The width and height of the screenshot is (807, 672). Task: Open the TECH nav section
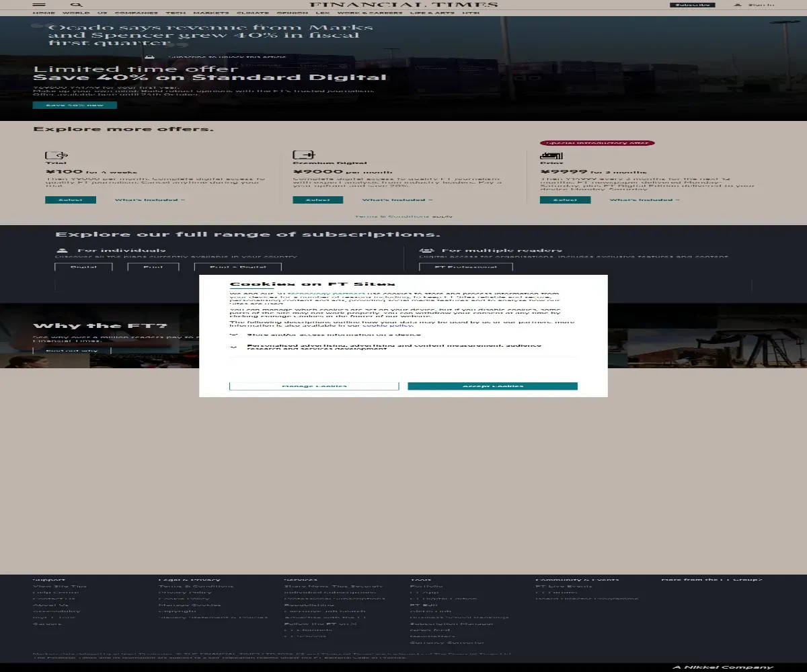pyautogui.click(x=176, y=13)
